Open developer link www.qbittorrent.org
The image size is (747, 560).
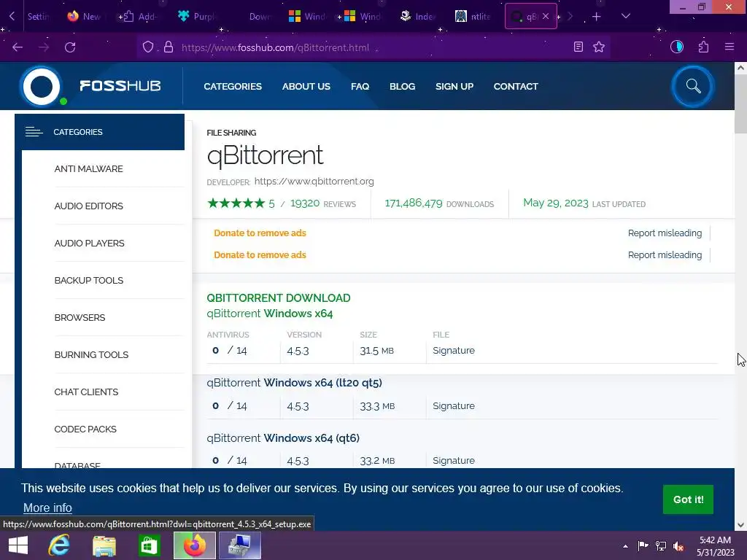(314, 181)
